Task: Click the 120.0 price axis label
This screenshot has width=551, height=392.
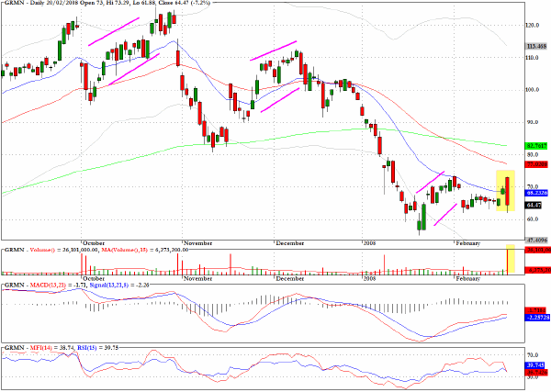Action: (x=533, y=26)
